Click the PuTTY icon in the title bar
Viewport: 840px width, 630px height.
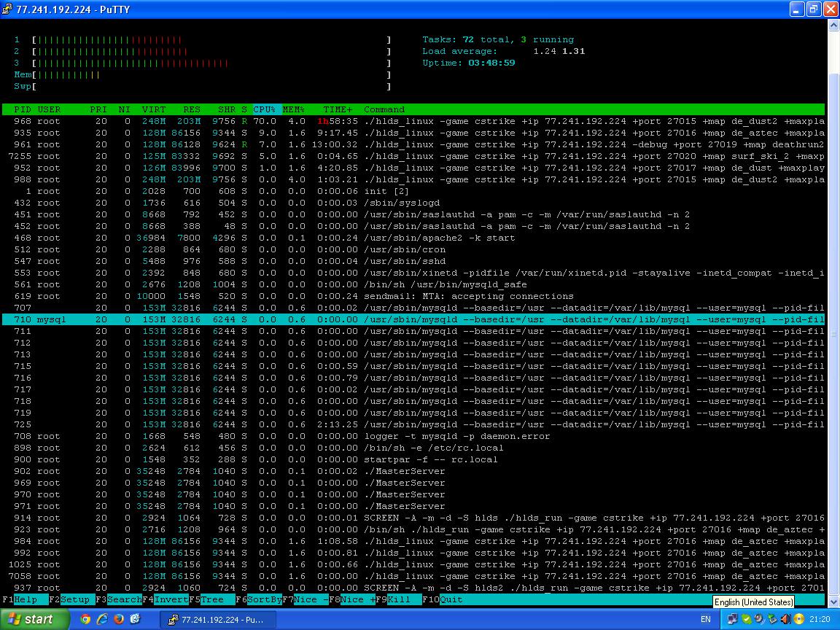tap(7, 9)
